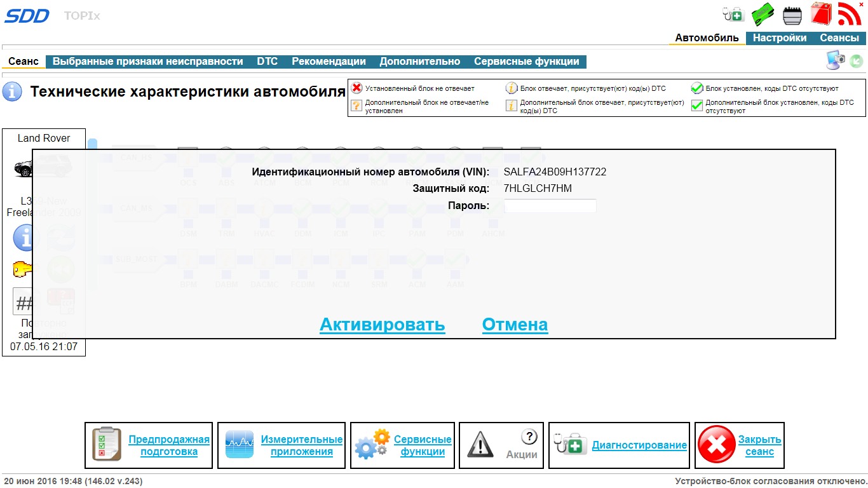Select the security code 7HLGLCH7HM
Screen dimensions: 868x488
(x=538, y=189)
